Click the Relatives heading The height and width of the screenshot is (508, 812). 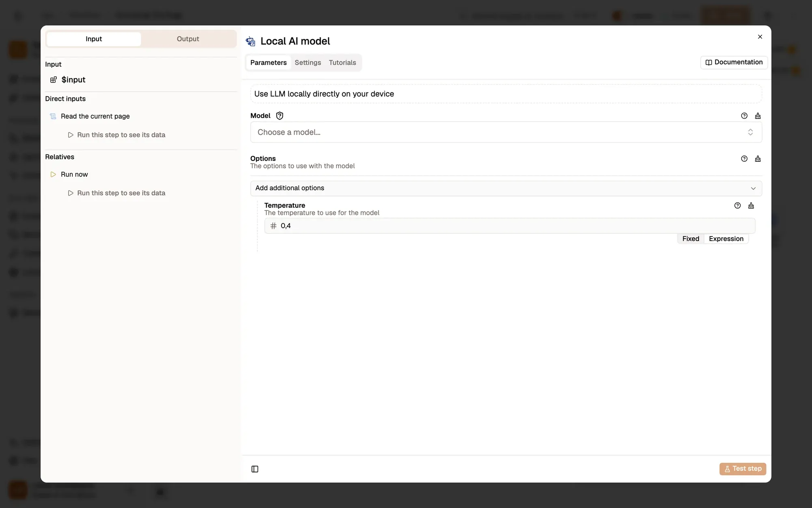pos(60,157)
